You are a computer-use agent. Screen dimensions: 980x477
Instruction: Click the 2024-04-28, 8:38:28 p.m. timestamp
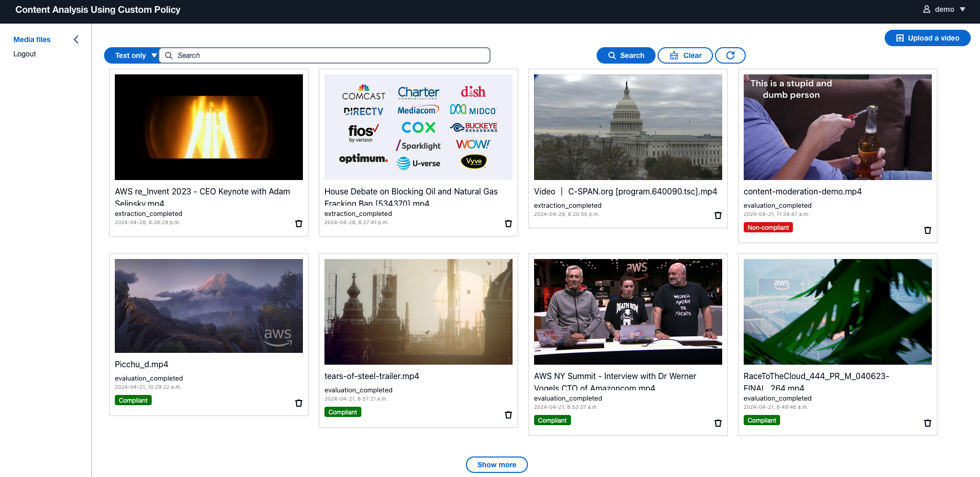click(x=148, y=223)
